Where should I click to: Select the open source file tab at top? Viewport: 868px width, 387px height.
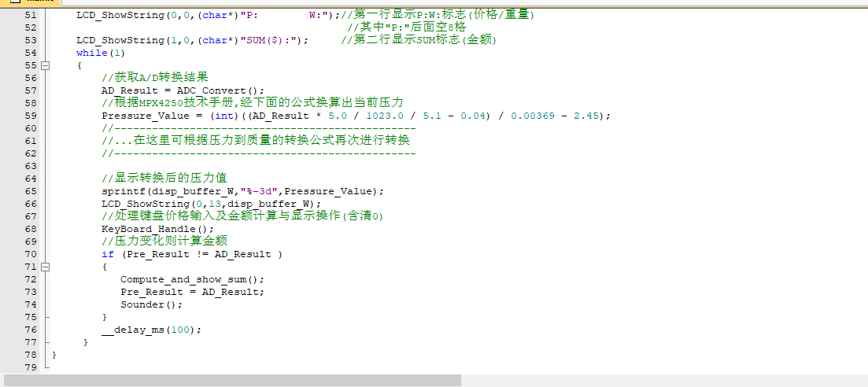click(35, 2)
